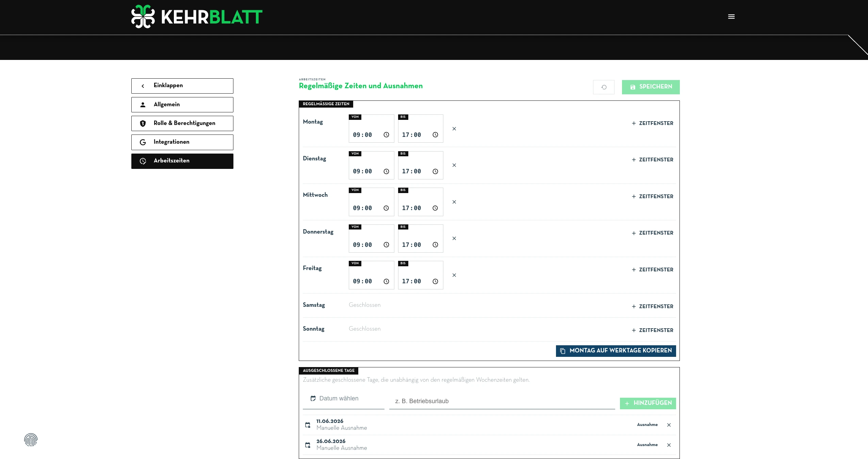Collapse the sidebar with Einklappen
This screenshot has width=868, height=459.
click(182, 86)
